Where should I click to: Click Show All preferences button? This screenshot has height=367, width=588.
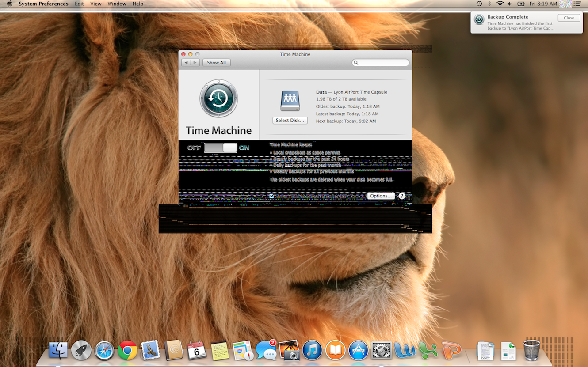click(217, 63)
